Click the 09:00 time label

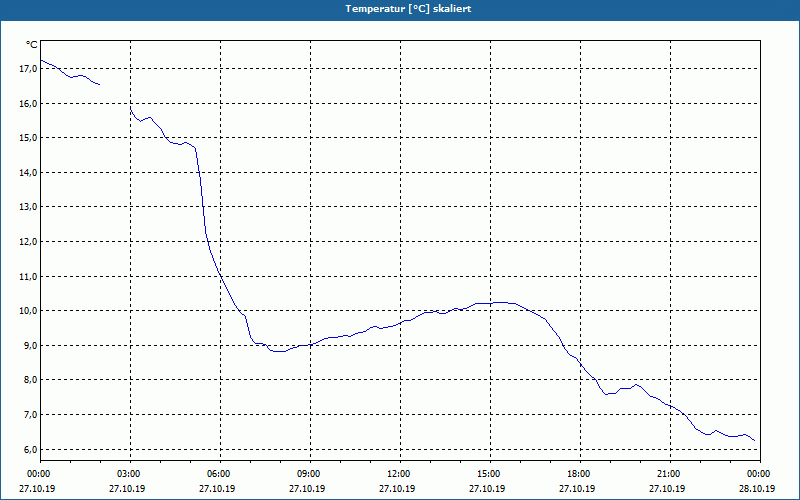click(311, 474)
